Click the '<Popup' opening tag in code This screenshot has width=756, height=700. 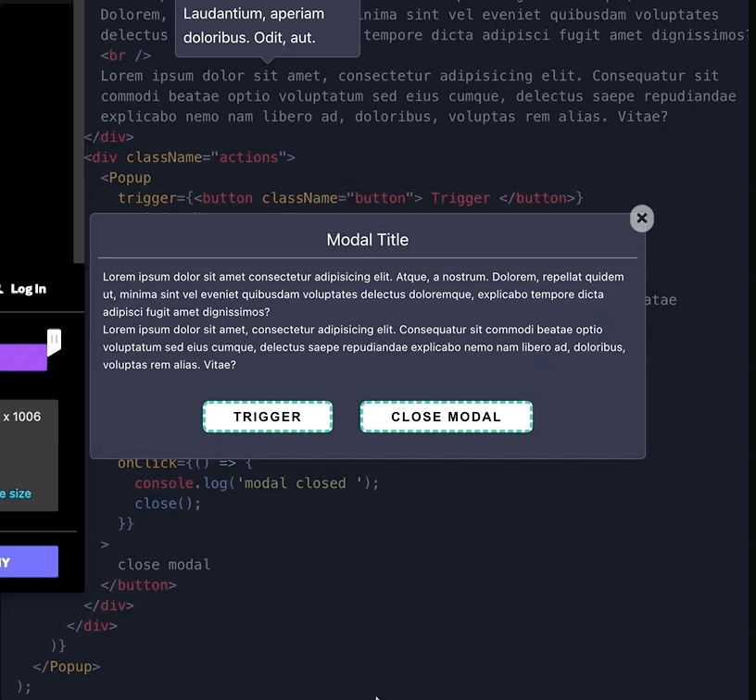[x=126, y=178]
